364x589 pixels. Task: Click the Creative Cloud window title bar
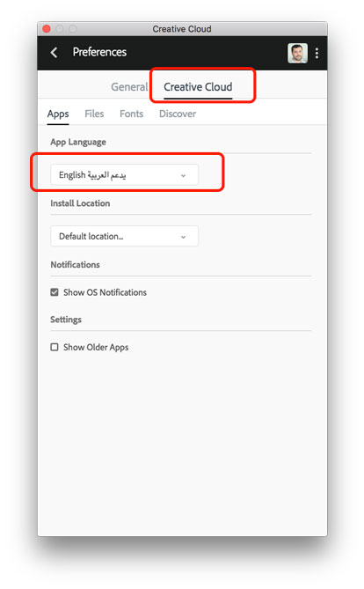click(x=182, y=29)
